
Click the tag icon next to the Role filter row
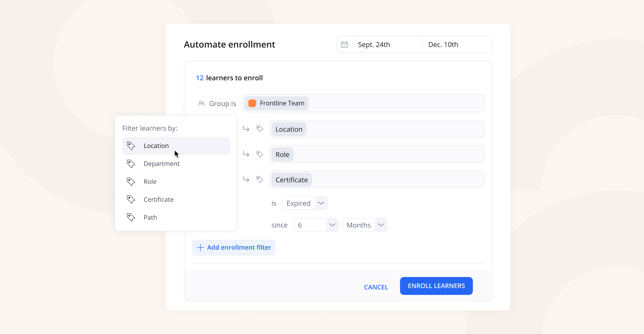click(260, 154)
